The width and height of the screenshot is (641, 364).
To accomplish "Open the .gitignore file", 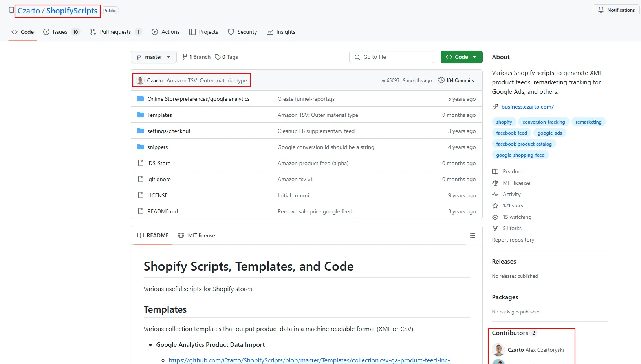I will point(159,179).
